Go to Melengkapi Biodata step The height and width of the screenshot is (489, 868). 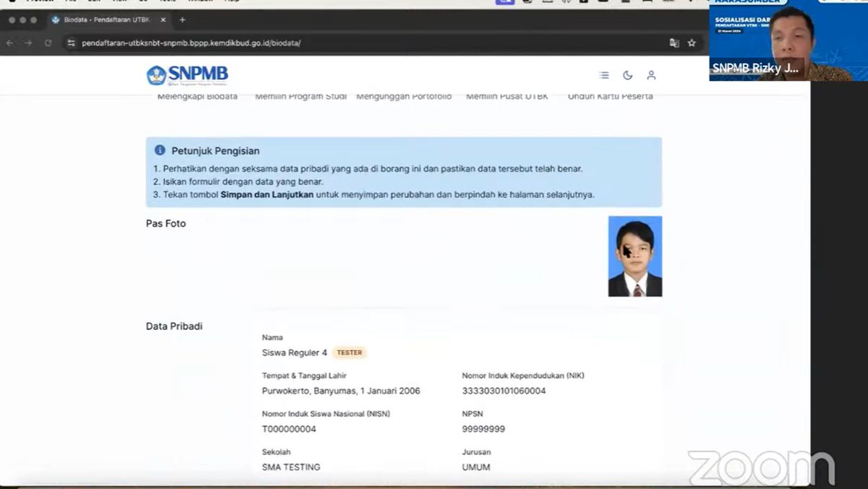click(x=197, y=96)
